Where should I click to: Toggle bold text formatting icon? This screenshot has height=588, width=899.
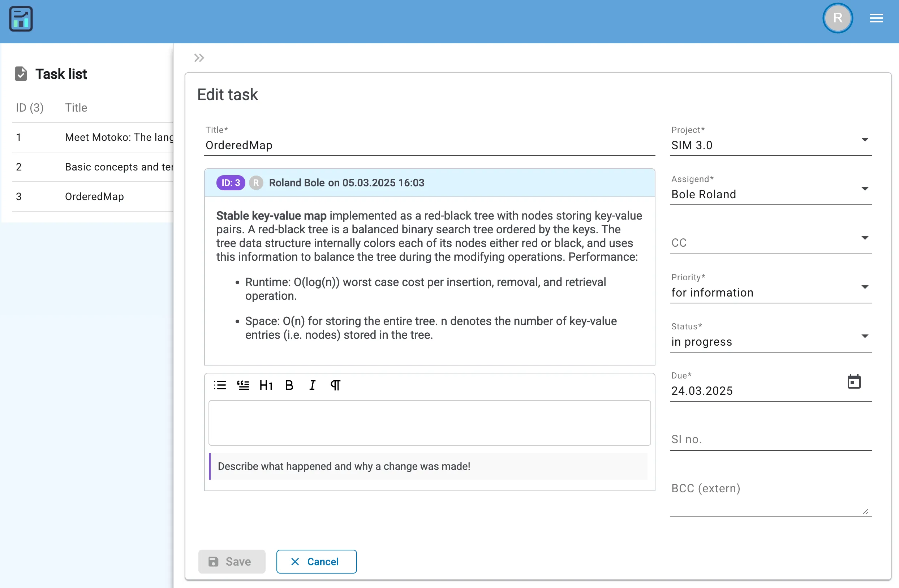[289, 385]
